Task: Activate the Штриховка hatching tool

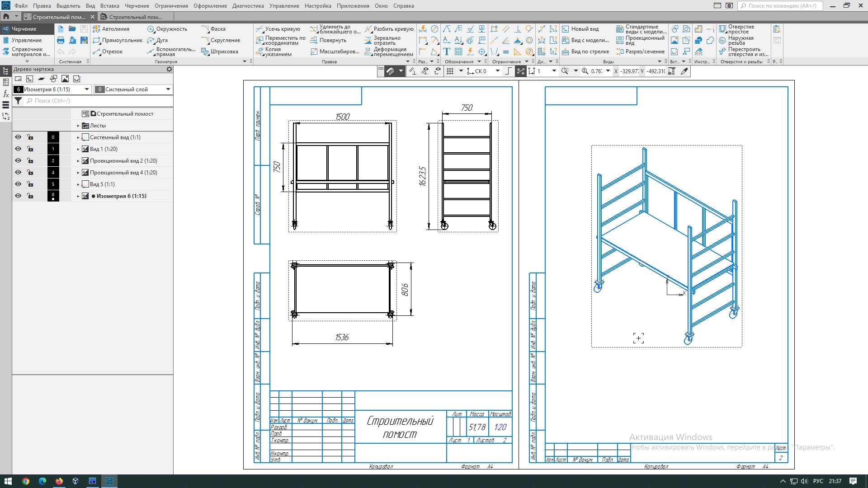Action: click(x=220, y=52)
